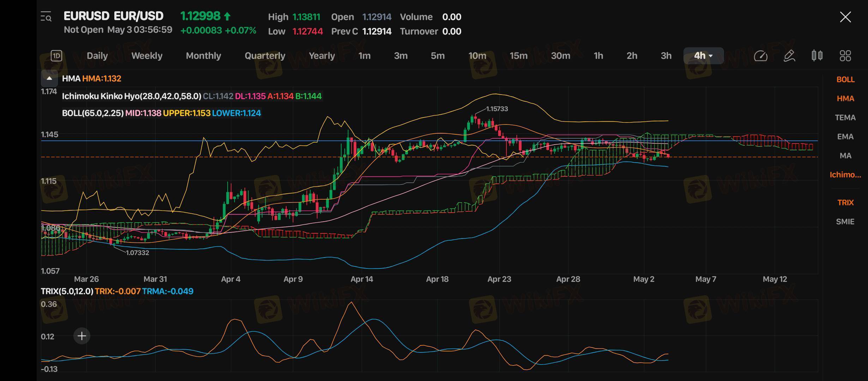The image size is (868, 381).
Task: Switch to the Weekly timeframe tab
Action: click(147, 56)
